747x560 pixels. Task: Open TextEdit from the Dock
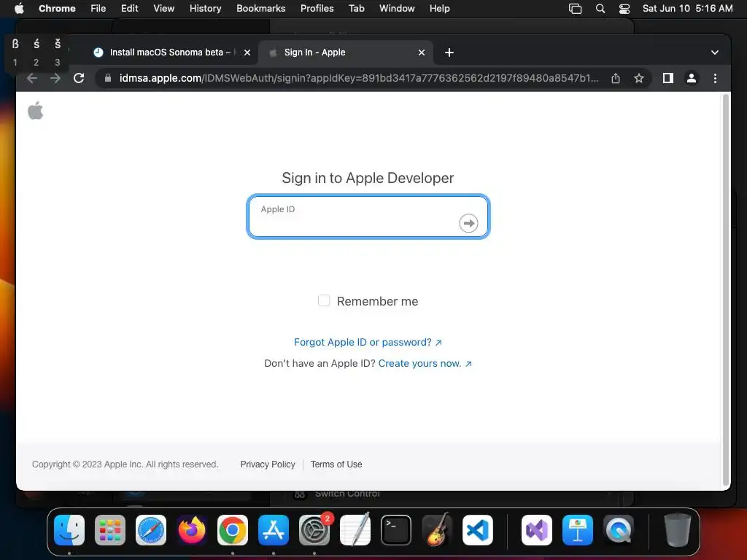355,529
